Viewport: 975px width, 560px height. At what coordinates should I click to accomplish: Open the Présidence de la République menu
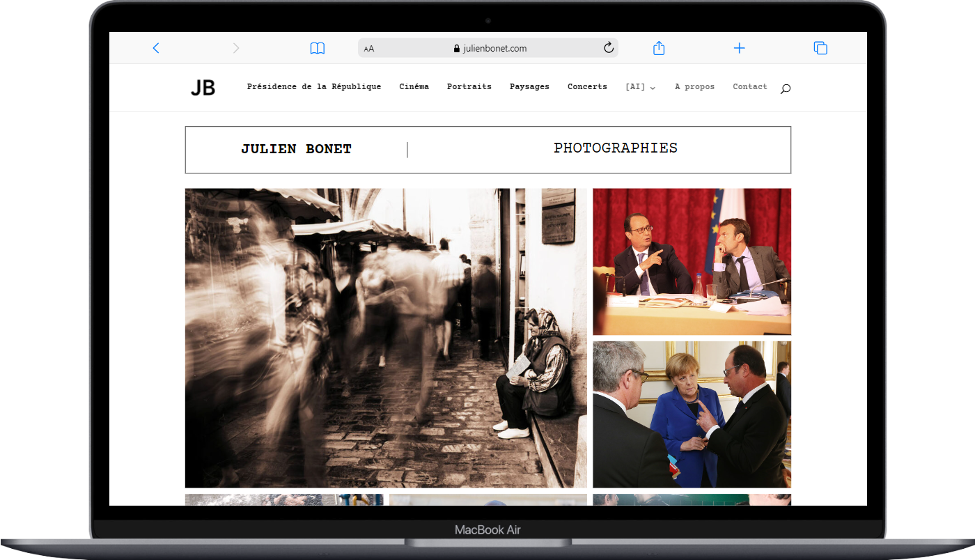[314, 87]
